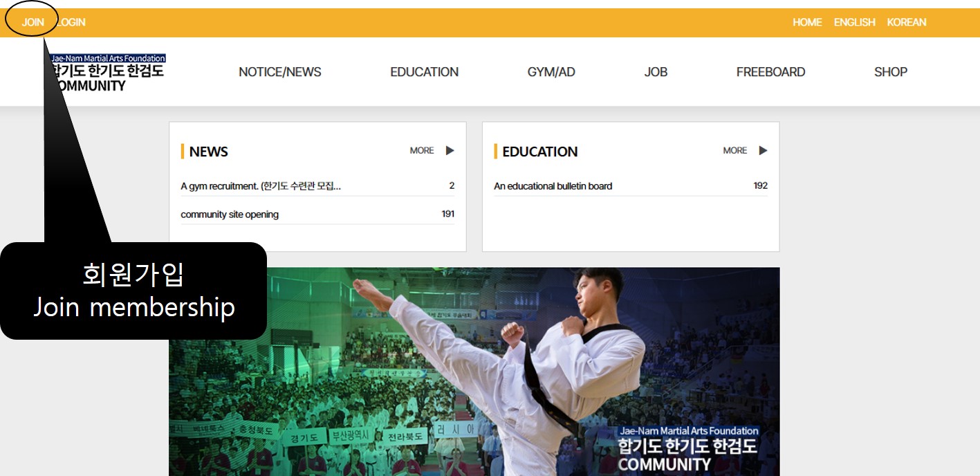Click MORE in the EDUCATION panel
The image size is (980, 476).
pos(734,150)
